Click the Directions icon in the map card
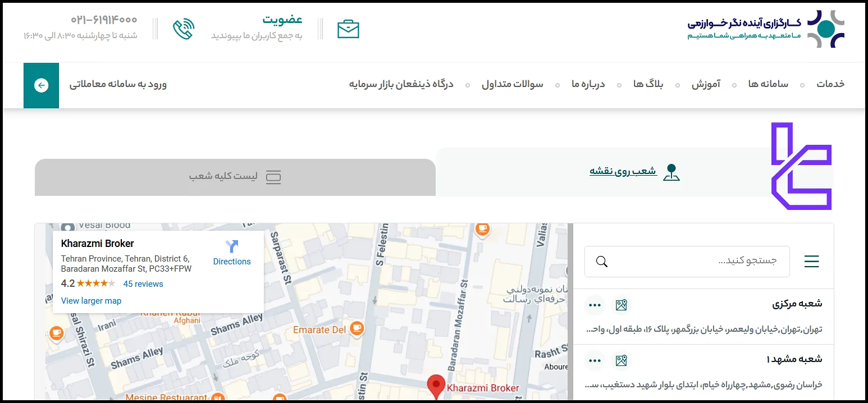The image size is (868, 403). click(x=231, y=246)
